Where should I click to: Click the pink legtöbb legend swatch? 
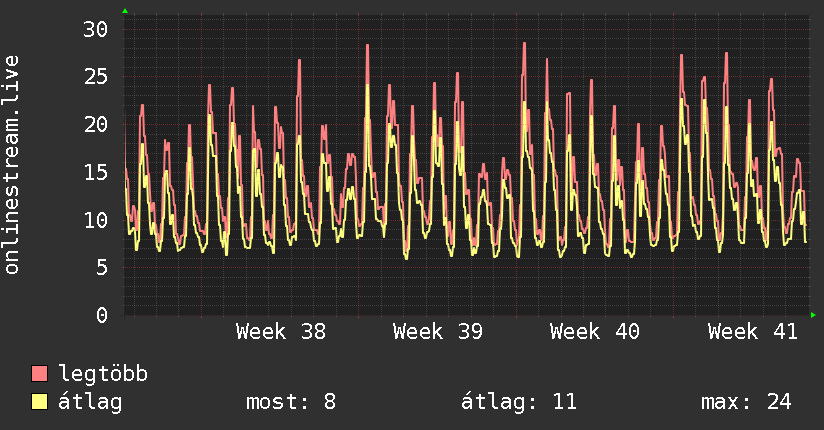click(39, 373)
